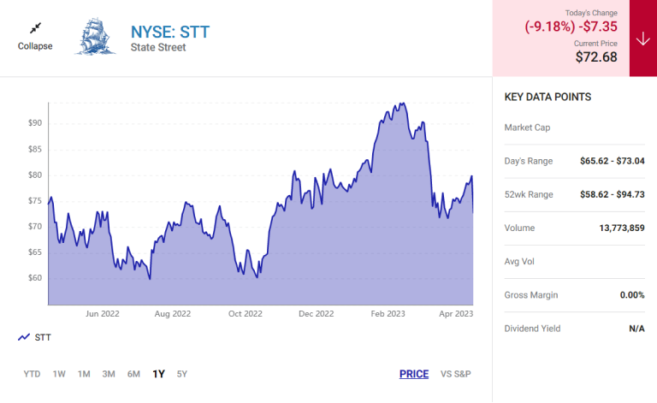The height and width of the screenshot is (403, 657).
Task: Select the YTD time range
Action: click(x=32, y=374)
